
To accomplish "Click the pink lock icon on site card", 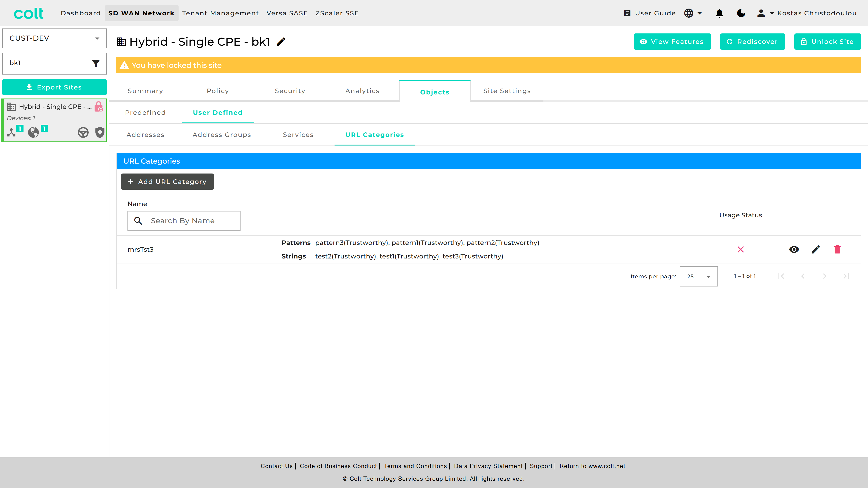I will [99, 107].
